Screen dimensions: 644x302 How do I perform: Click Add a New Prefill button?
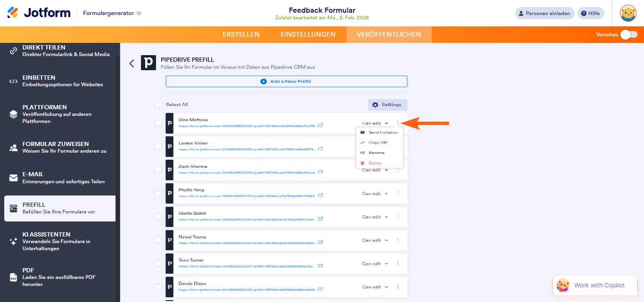tap(286, 82)
